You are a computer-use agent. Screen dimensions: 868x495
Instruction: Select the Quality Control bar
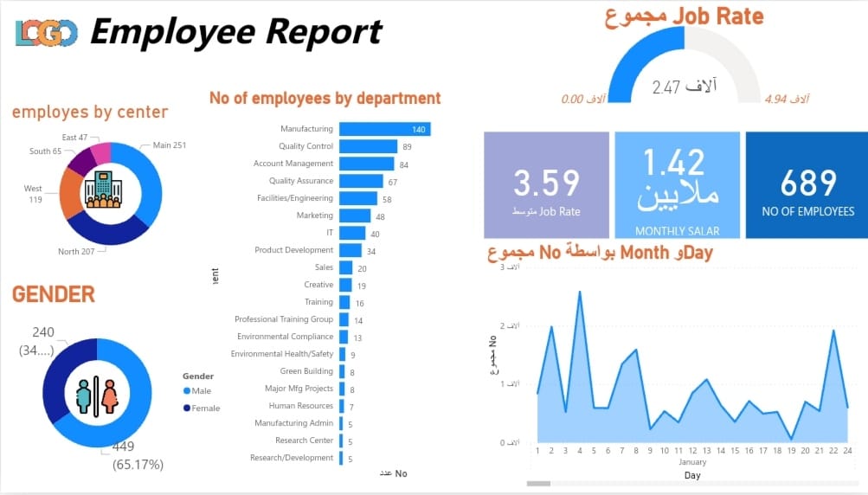coord(368,146)
